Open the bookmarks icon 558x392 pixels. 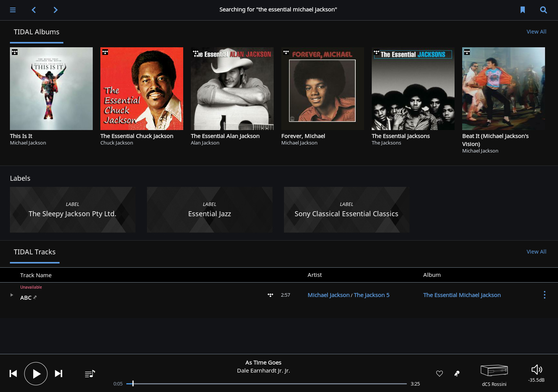523,10
